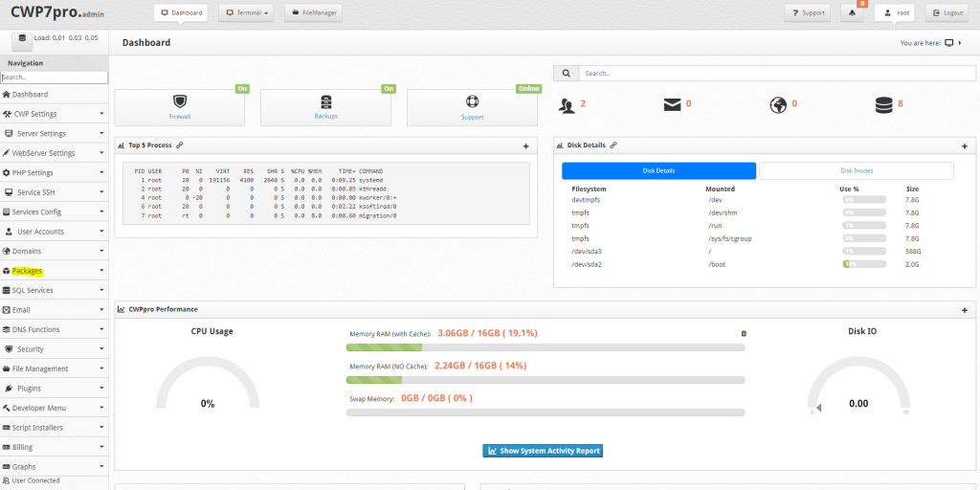Expand the Top 5 Process panel plus
This screenshot has height=490, width=980.
click(x=525, y=146)
